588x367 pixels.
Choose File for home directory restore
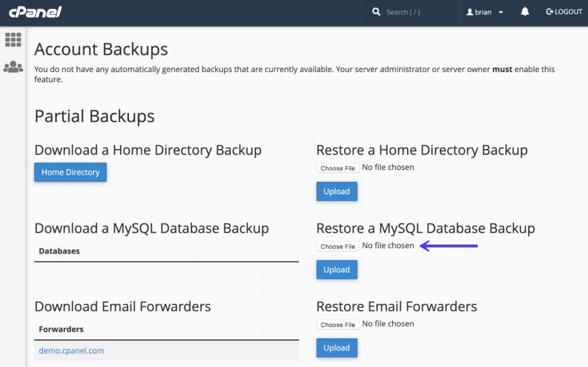(338, 168)
